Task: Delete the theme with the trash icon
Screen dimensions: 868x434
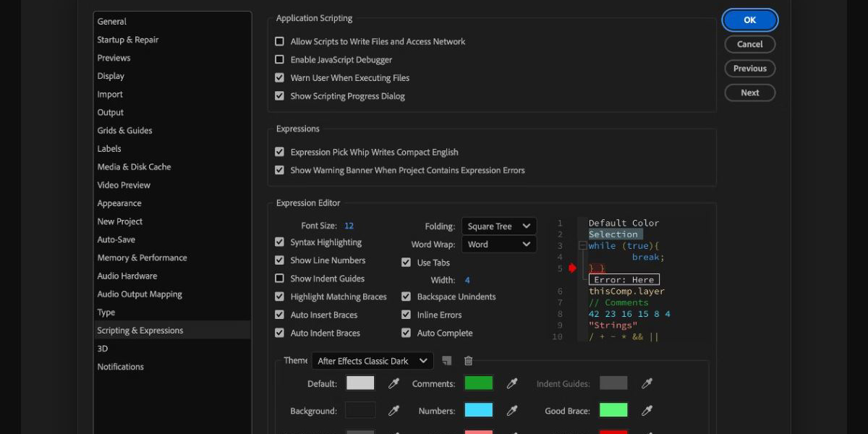Action: coord(468,361)
